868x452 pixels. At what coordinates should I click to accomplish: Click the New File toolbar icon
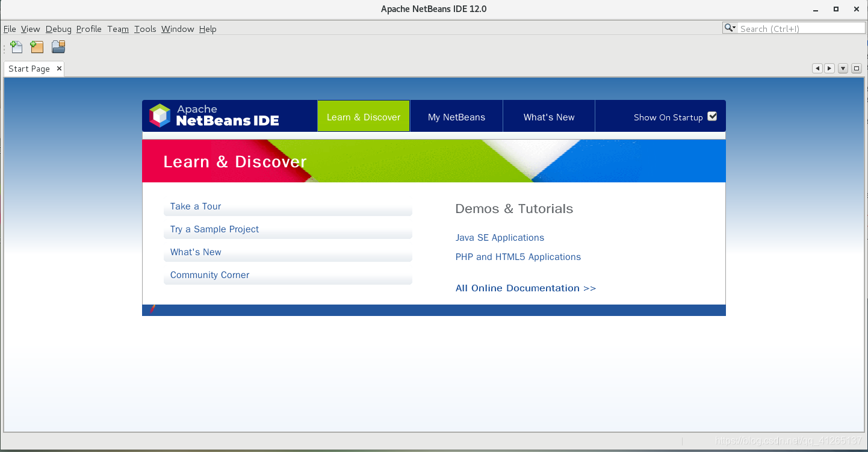[16, 47]
